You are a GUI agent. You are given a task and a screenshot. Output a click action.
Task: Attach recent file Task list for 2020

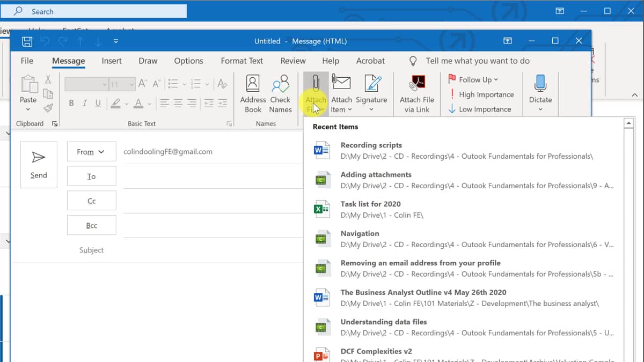[x=464, y=210]
